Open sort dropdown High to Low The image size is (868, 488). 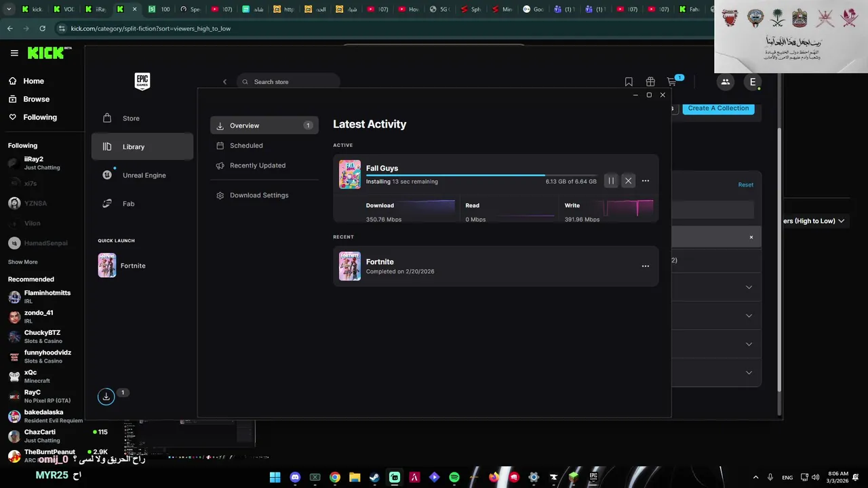814,221
